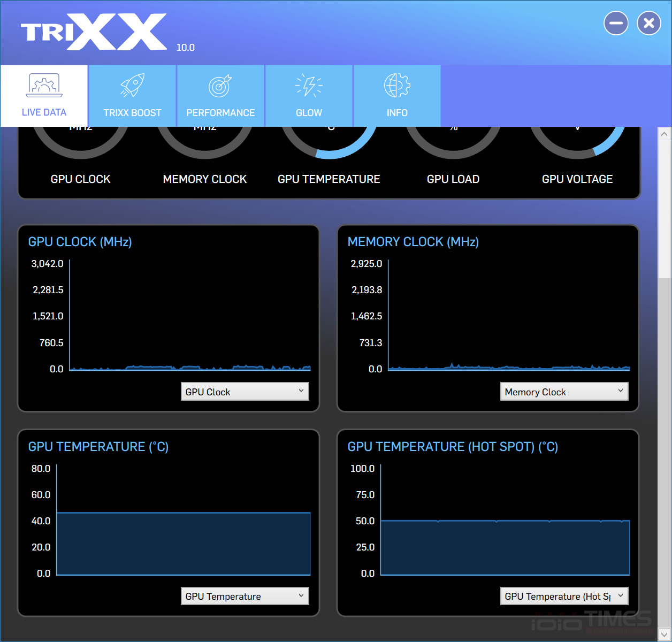Screen dimensions: 672x642
Task: Click the GPU TEMPERATURE gauge label
Action: coord(329,179)
